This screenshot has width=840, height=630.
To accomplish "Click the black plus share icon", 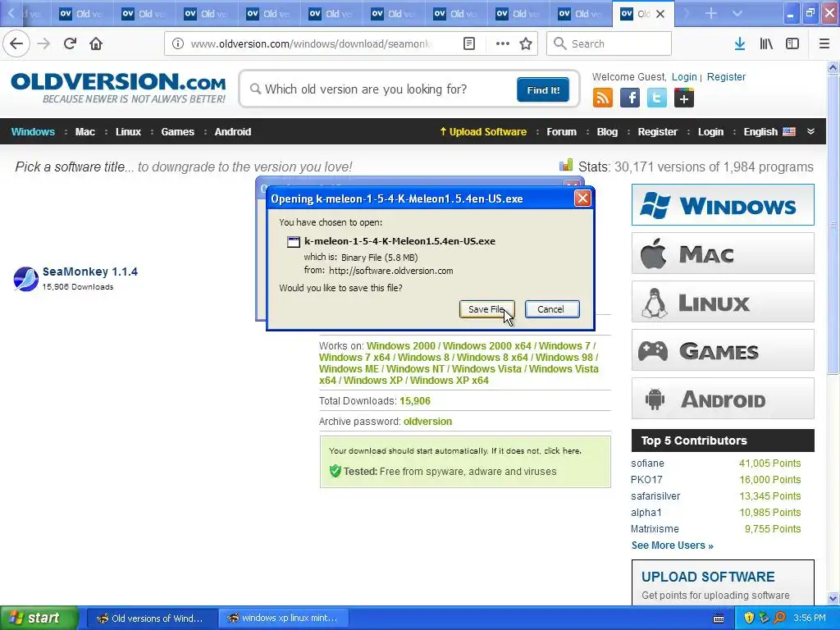I will pyautogui.click(x=684, y=98).
